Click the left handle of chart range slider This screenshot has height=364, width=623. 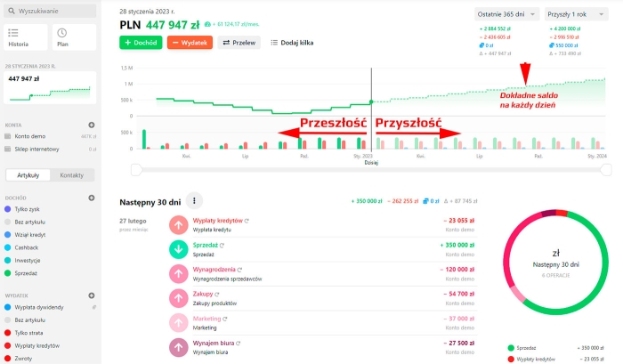(135, 167)
